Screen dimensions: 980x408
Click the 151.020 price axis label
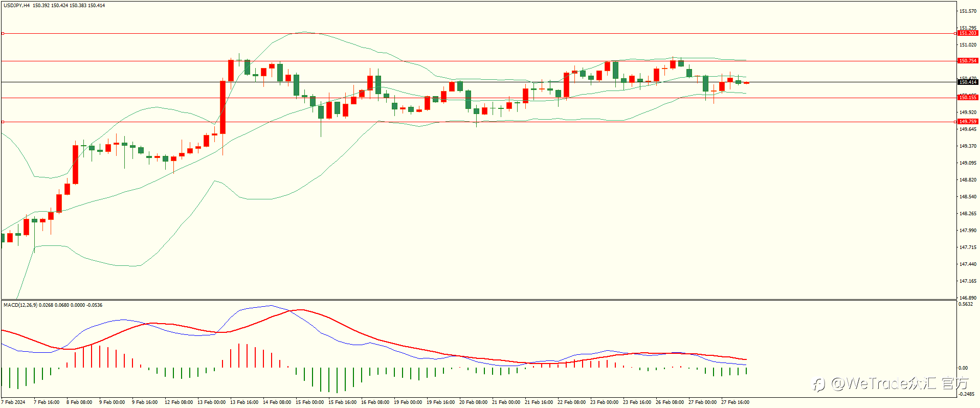click(x=968, y=45)
